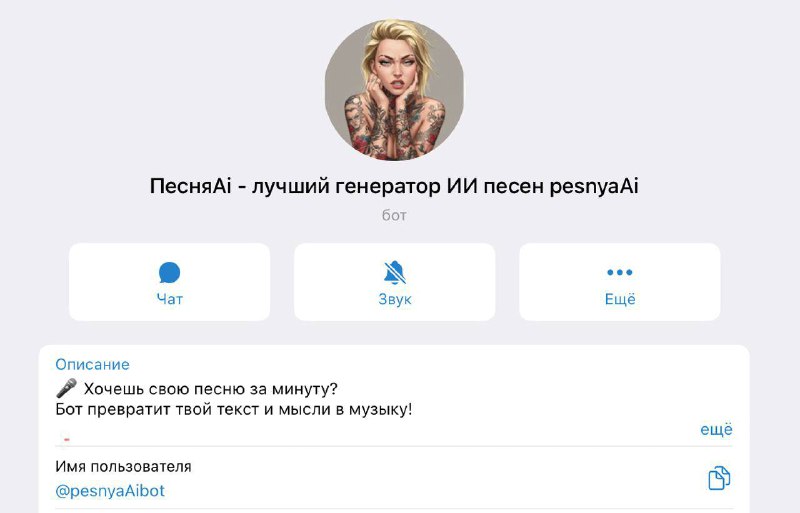This screenshot has height=513, width=800.
Task: Open the bot's profile avatar picture
Action: pyautogui.click(x=394, y=90)
